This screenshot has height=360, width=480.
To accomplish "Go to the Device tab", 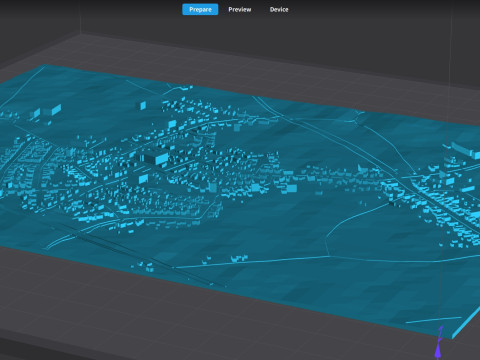I will 279,9.
